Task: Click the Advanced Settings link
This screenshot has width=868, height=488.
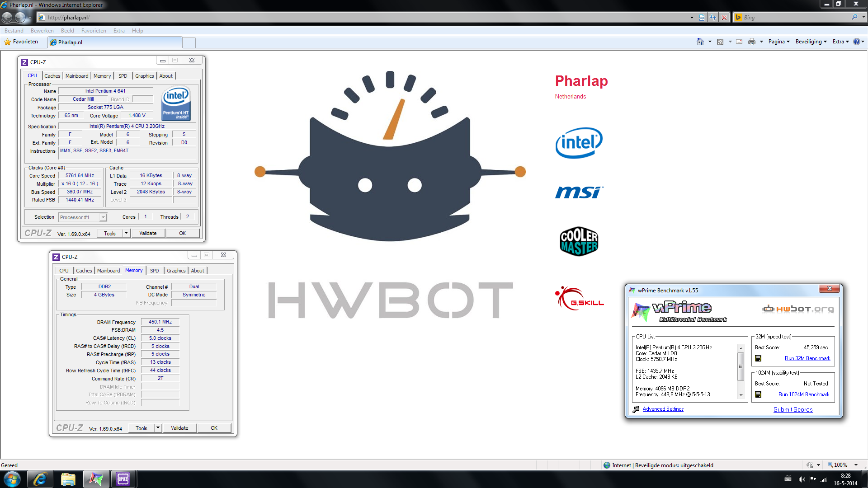Action: tap(663, 409)
